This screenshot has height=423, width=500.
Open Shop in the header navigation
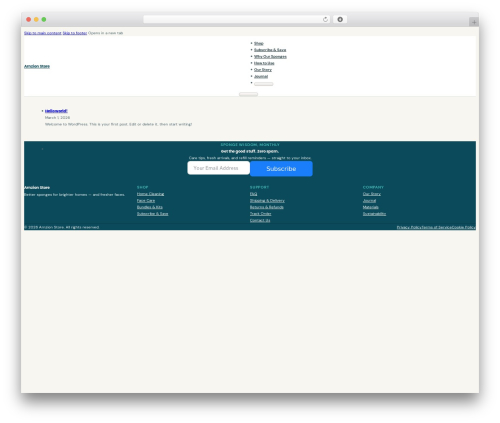pyautogui.click(x=259, y=43)
